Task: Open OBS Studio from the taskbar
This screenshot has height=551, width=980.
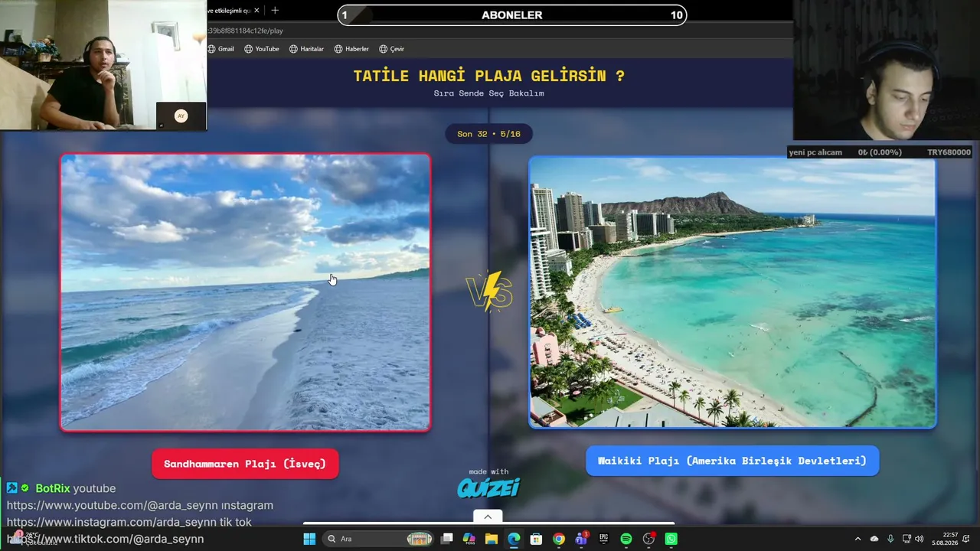Action: pos(649,539)
